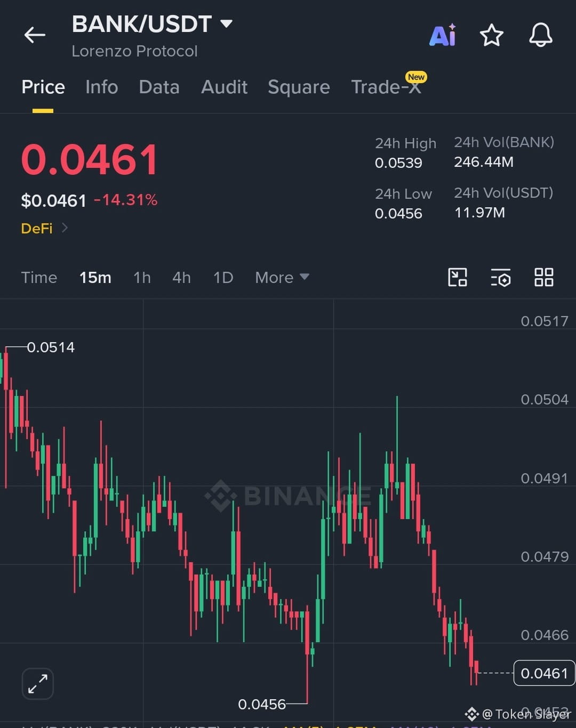Open the grid layout icon
576x728 pixels.
543,277
